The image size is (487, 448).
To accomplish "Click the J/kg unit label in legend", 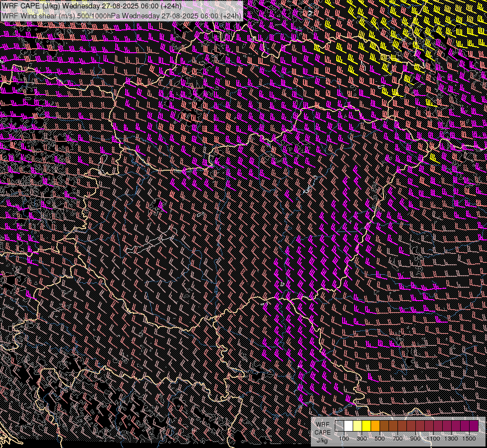I will (322, 441).
